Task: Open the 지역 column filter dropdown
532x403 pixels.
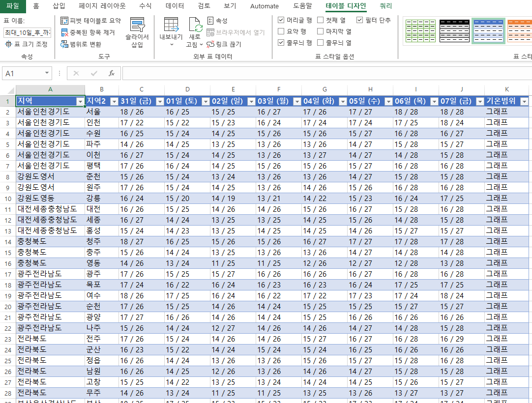Action: click(80, 101)
